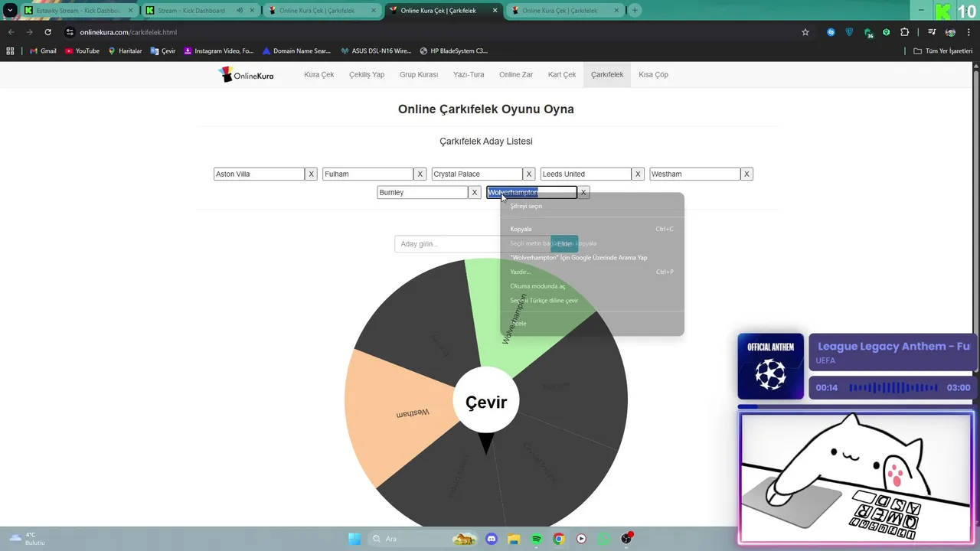Reload the current page
This screenshot has width=980, height=551.
[x=47, y=32]
